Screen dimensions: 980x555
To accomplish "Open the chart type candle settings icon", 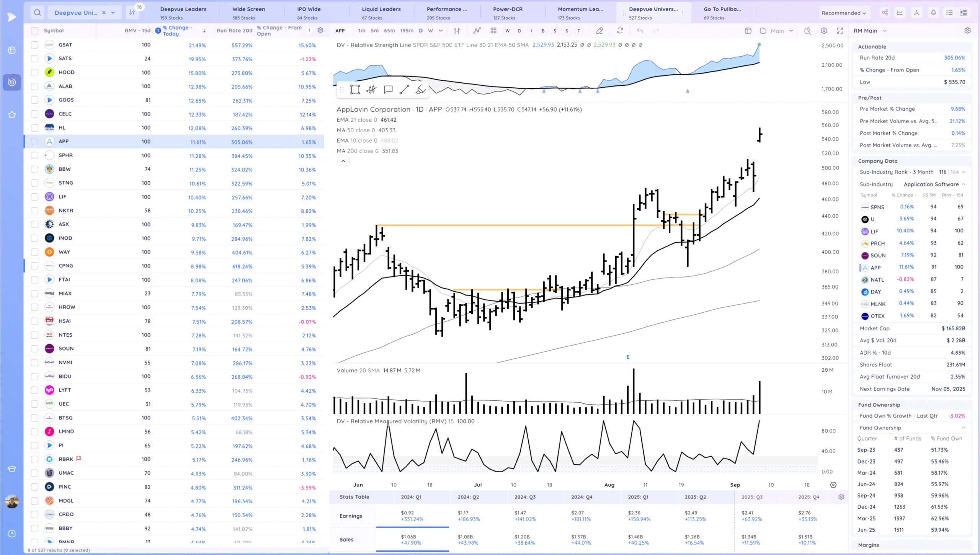I will pos(457,31).
